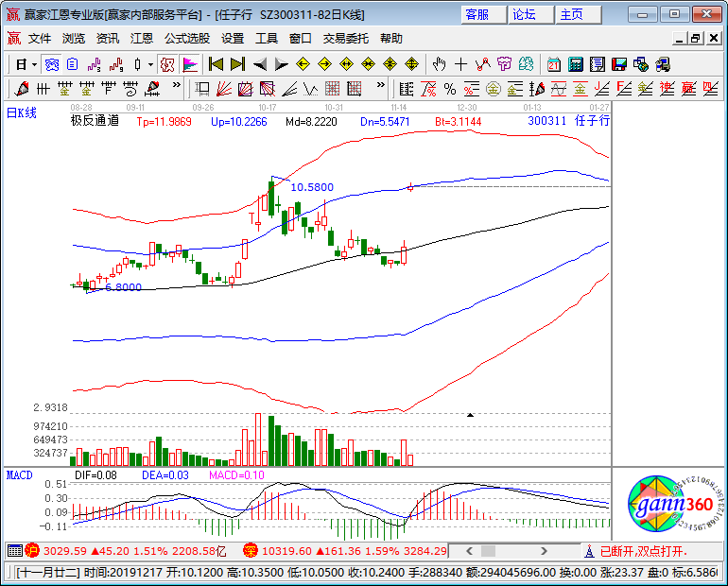Viewport: 728px width, 586px height.
Task: Click the red 赢 angle lines icon
Action: [688, 89]
